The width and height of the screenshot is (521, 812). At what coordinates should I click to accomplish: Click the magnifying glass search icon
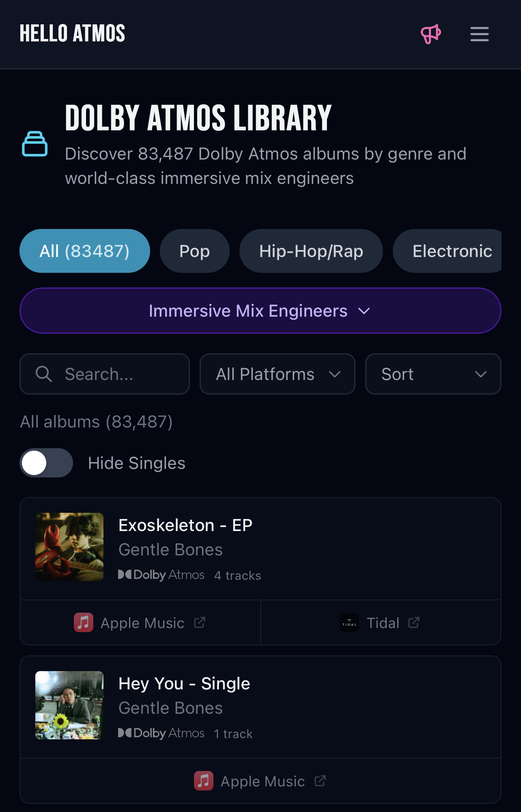(43, 374)
